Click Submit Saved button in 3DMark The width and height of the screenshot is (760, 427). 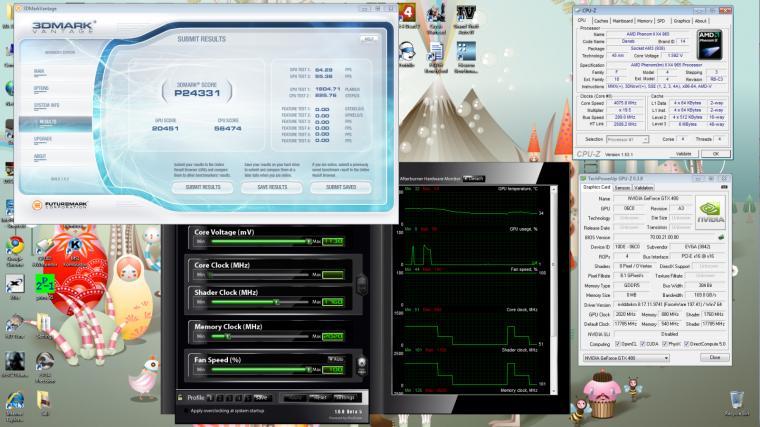(341, 187)
